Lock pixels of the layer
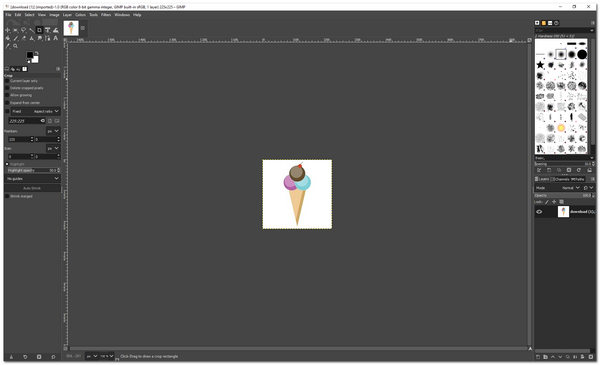The height and width of the screenshot is (365, 600). click(546, 202)
